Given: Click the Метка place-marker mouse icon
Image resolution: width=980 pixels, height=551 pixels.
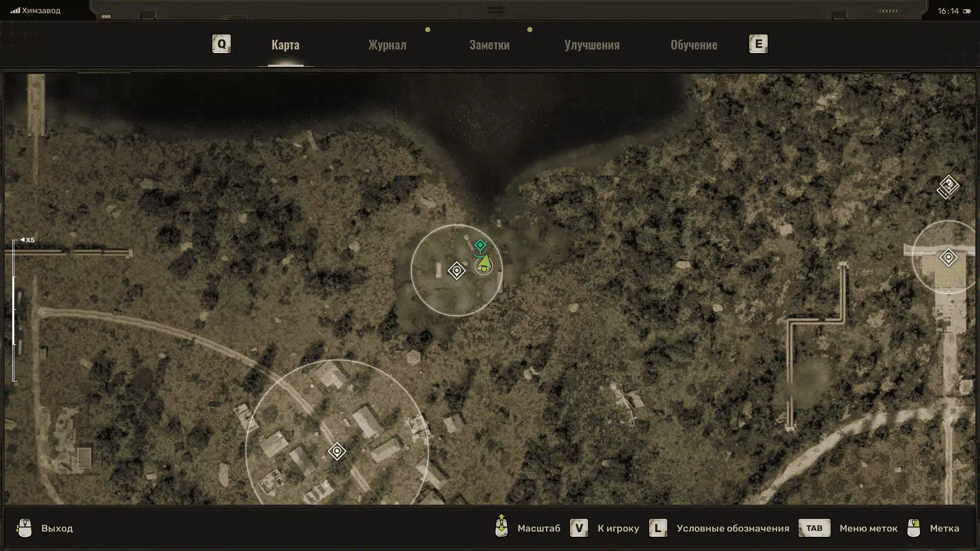Looking at the screenshot, I should tap(914, 528).
